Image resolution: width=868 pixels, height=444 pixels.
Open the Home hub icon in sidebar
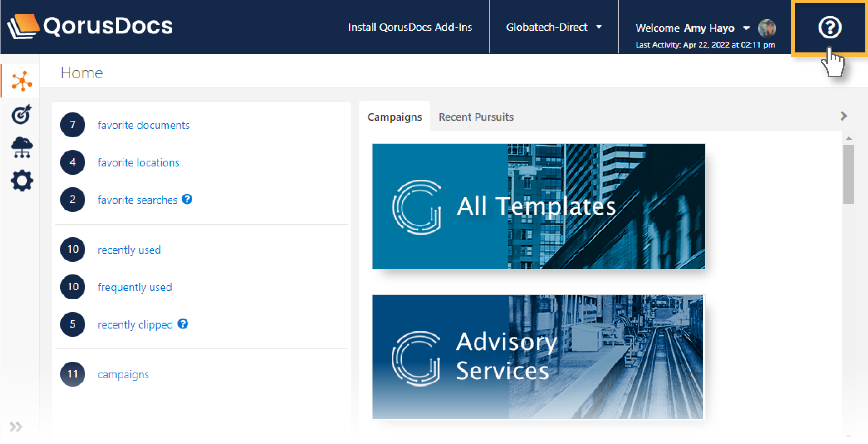pyautogui.click(x=22, y=81)
